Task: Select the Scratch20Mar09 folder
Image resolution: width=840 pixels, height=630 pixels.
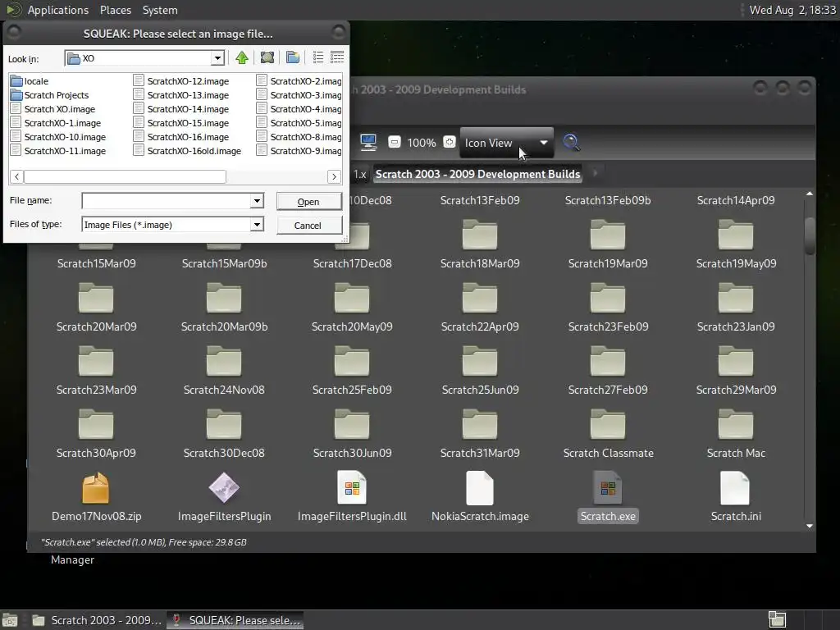Action: 97,308
